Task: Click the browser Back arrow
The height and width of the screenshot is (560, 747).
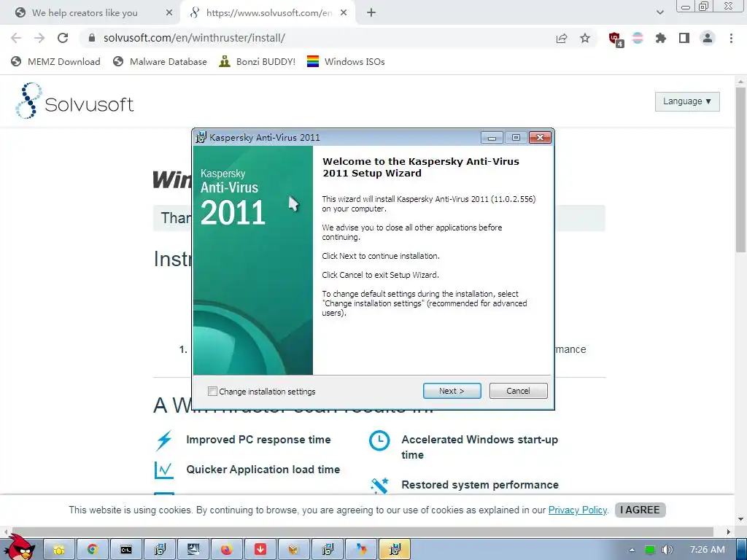Action: tap(16, 38)
